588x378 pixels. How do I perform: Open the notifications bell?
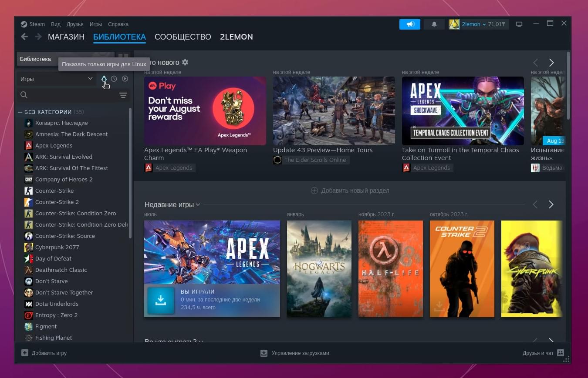pyautogui.click(x=434, y=24)
